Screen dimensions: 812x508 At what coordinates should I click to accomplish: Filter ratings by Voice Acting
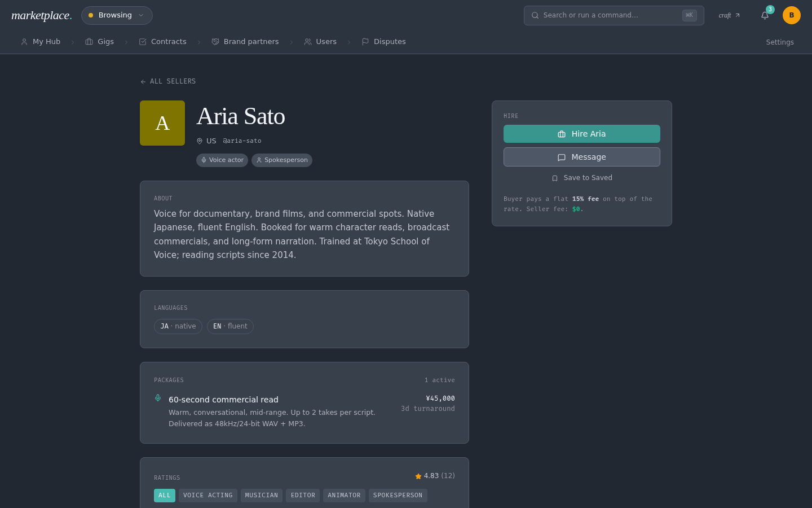coord(208,496)
